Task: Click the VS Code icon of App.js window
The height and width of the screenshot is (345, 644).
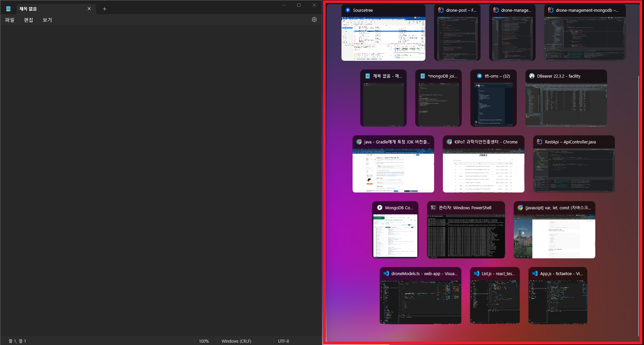Action: tap(535, 273)
